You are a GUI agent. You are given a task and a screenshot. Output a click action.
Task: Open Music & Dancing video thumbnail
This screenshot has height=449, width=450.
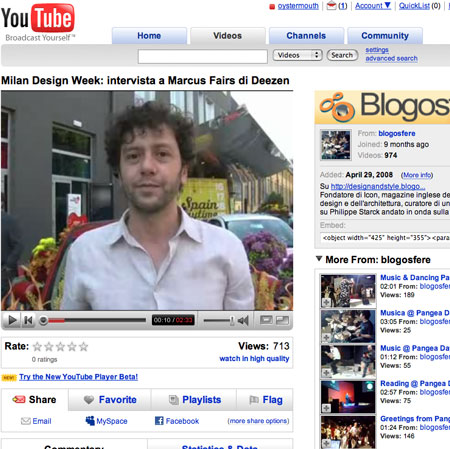(x=348, y=291)
